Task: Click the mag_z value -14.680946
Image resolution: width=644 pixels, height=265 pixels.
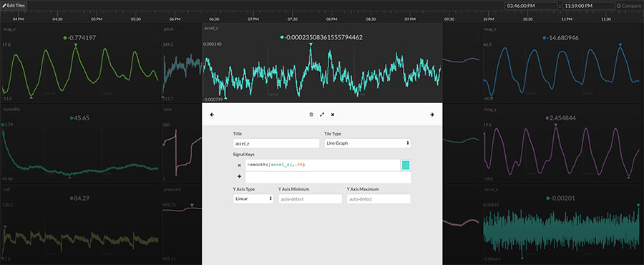Action: pos(563,38)
